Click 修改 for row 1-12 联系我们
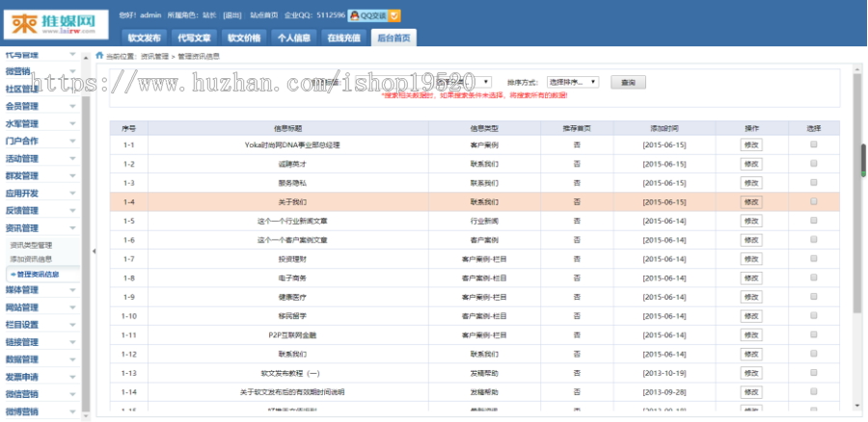This screenshot has width=868, height=422. [751, 354]
